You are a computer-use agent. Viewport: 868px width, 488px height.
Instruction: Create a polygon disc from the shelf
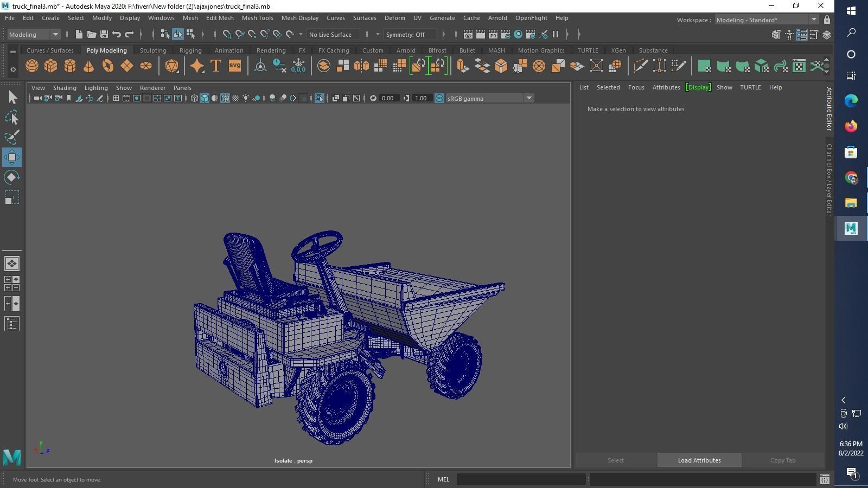(146, 66)
